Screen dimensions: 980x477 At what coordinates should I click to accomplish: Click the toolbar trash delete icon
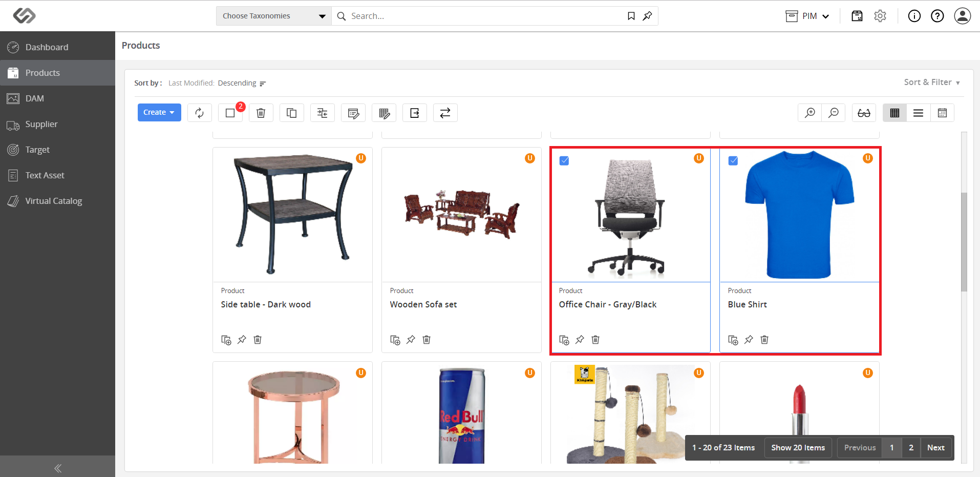(261, 113)
